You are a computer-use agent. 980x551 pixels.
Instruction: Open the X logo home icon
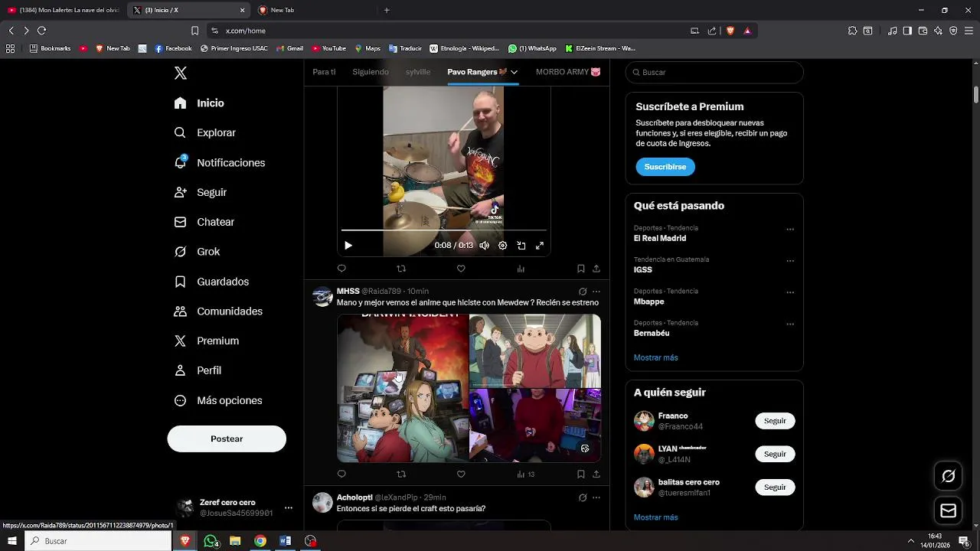point(181,73)
